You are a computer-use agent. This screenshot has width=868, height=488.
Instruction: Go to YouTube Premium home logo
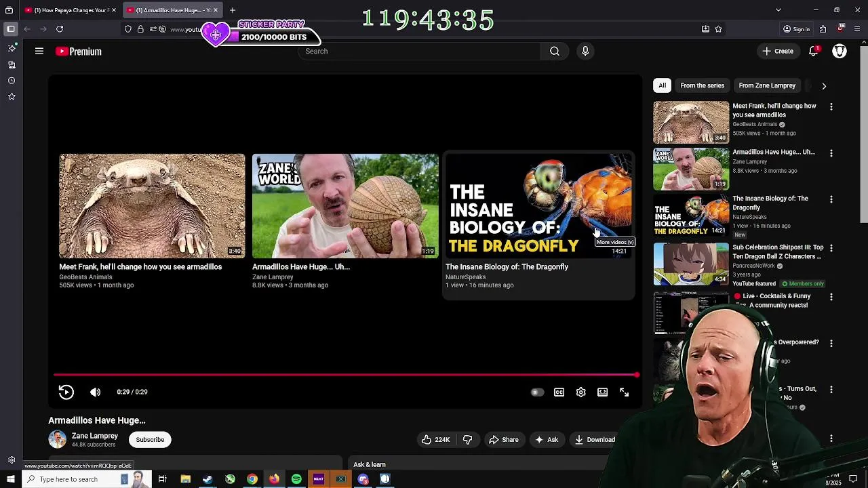[x=79, y=52]
